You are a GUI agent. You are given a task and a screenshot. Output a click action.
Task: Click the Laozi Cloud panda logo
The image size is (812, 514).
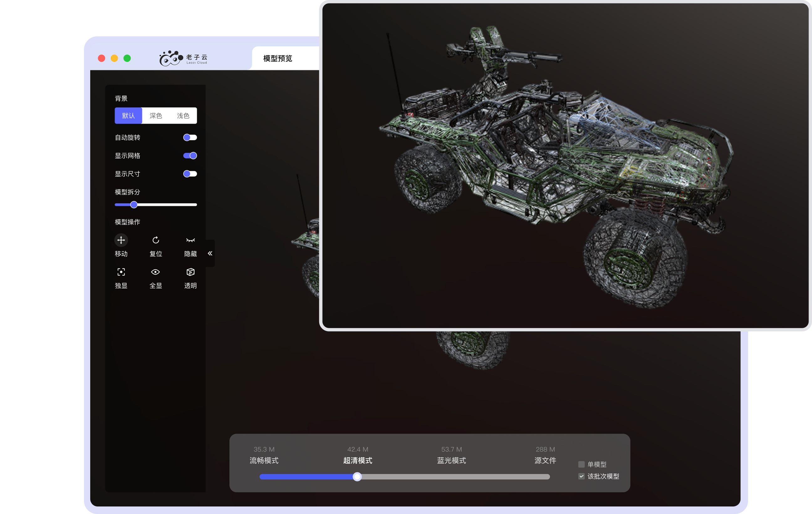[x=171, y=58]
